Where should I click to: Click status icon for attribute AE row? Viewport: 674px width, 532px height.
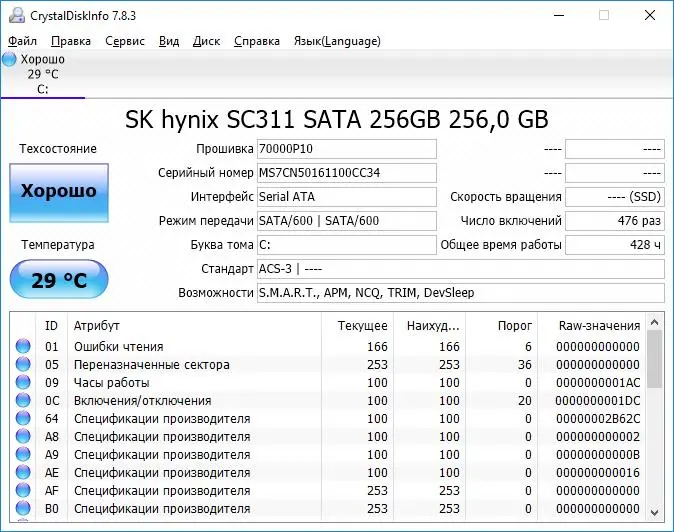point(23,472)
